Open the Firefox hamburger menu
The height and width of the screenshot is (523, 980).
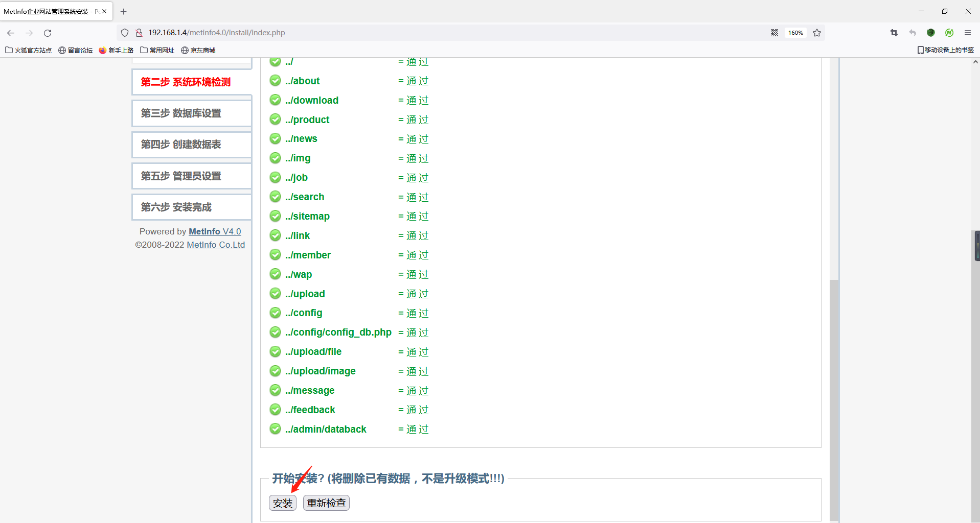tap(968, 33)
